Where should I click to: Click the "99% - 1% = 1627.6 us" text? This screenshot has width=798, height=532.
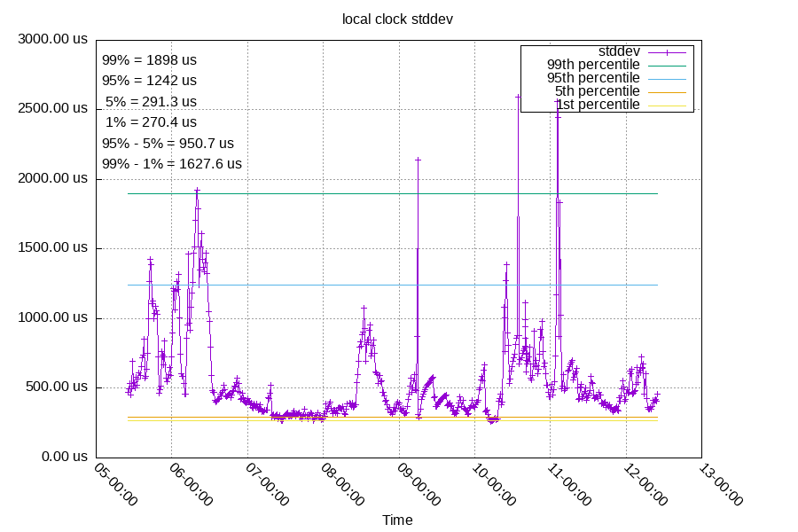(172, 164)
